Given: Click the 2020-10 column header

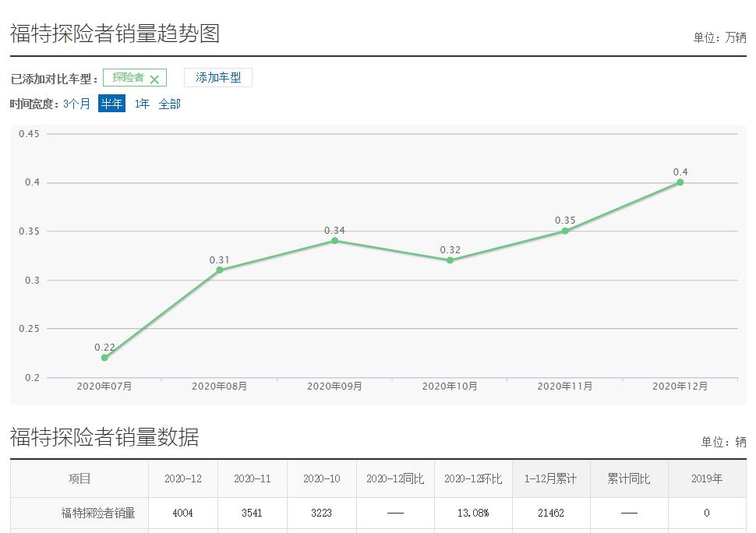Looking at the screenshot, I should pyautogui.click(x=322, y=478).
